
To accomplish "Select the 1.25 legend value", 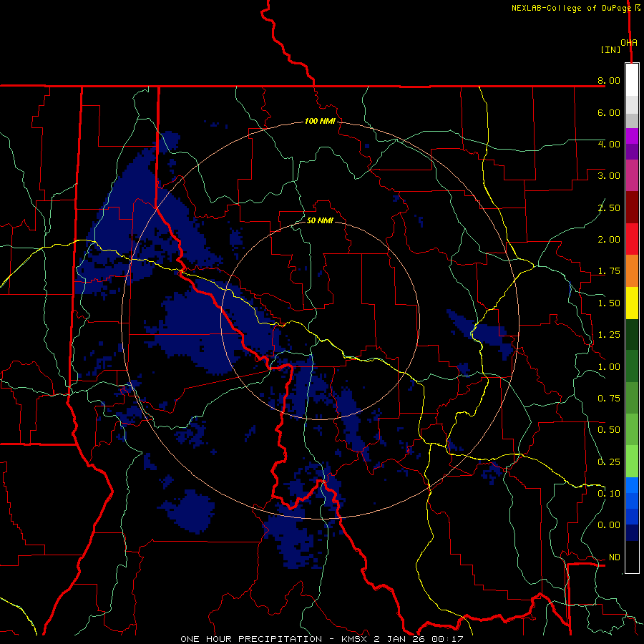I will click(609, 335).
